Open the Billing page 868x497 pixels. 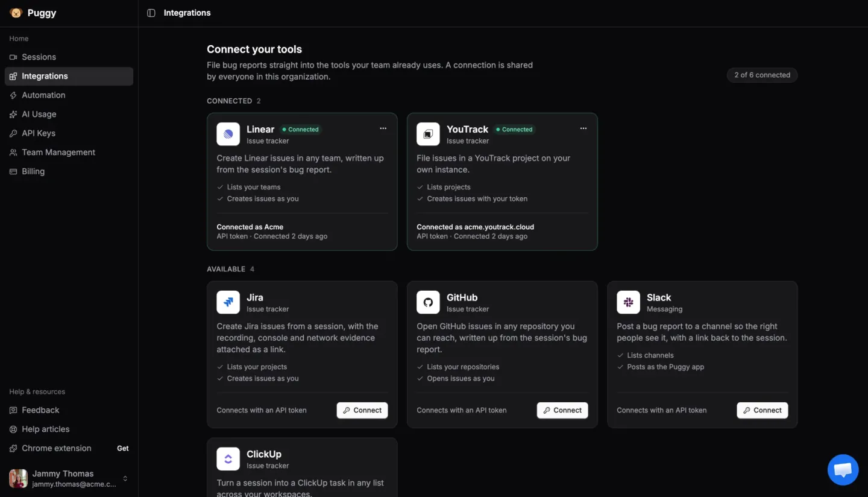tap(69, 171)
